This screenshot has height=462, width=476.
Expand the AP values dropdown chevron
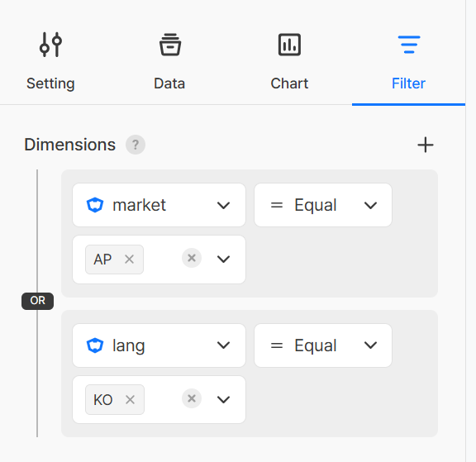[223, 260]
